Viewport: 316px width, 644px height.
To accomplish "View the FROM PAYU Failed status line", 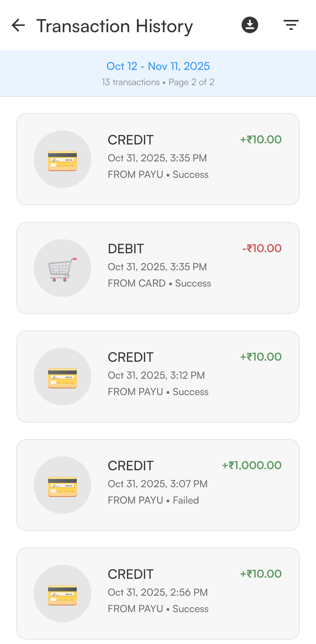I will click(x=153, y=500).
